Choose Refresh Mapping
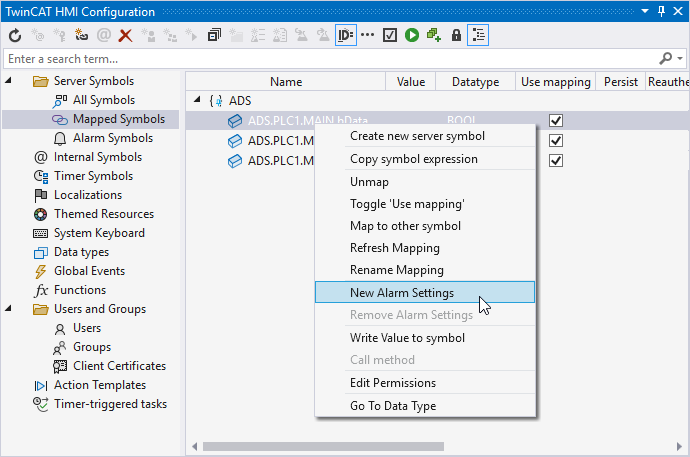This screenshot has height=457, width=690. pyautogui.click(x=425, y=248)
